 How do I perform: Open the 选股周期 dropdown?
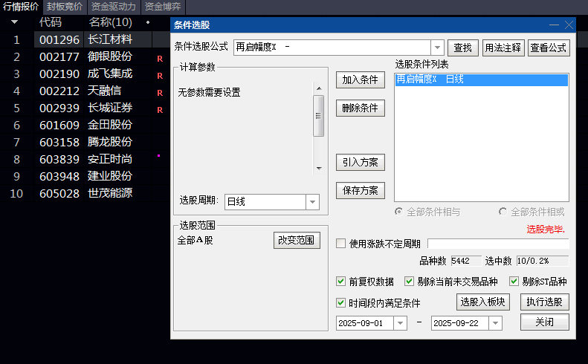pyautogui.click(x=313, y=202)
